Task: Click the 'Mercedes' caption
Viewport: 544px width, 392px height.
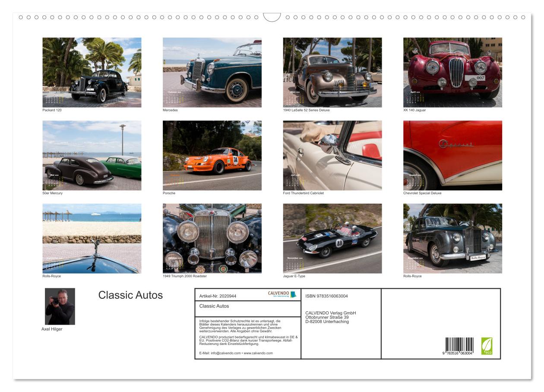Action: (170, 110)
